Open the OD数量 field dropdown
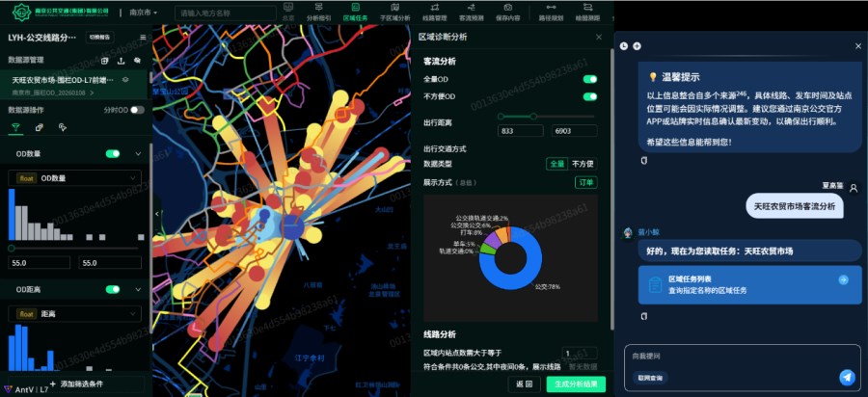The width and height of the screenshot is (868, 397). 74,178
